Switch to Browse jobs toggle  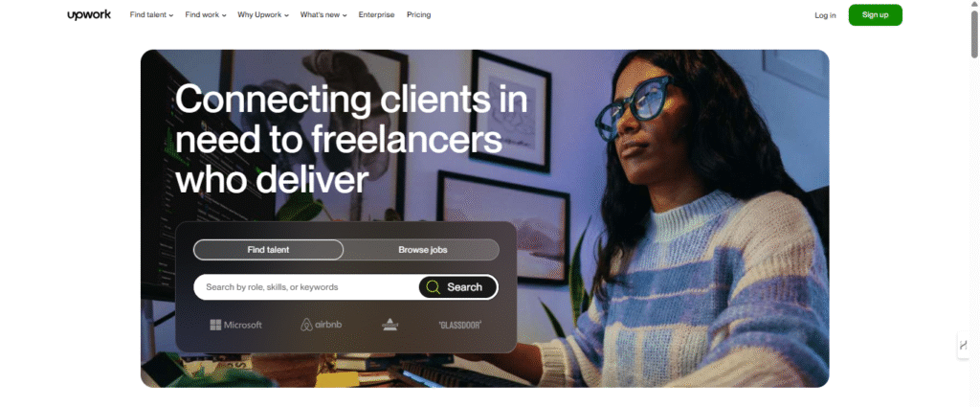tap(422, 249)
